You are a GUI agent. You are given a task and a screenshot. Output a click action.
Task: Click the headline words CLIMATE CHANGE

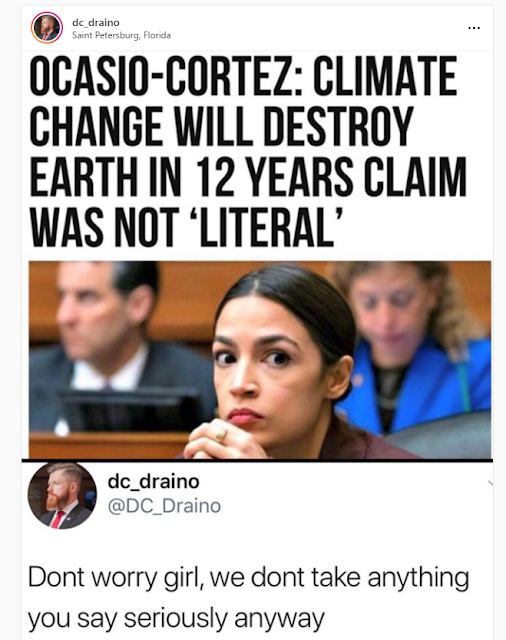pos(243,101)
